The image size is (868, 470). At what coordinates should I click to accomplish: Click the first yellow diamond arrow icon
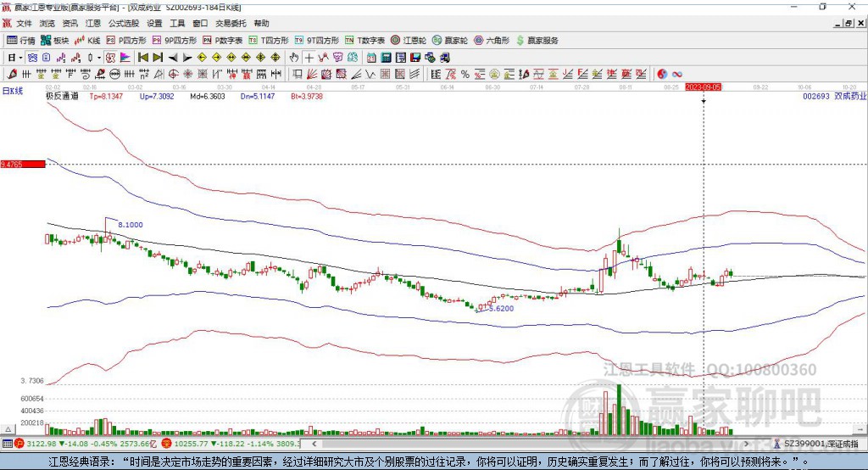pyautogui.click(x=202, y=58)
